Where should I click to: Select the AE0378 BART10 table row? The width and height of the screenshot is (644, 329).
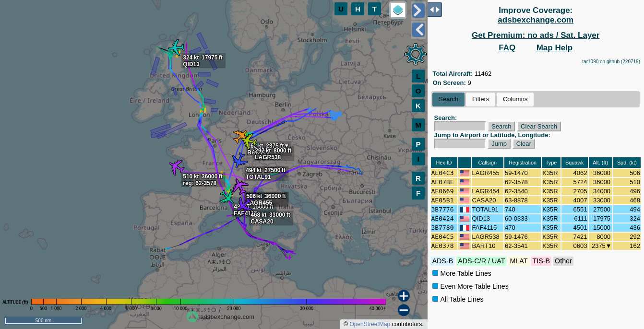point(536,246)
